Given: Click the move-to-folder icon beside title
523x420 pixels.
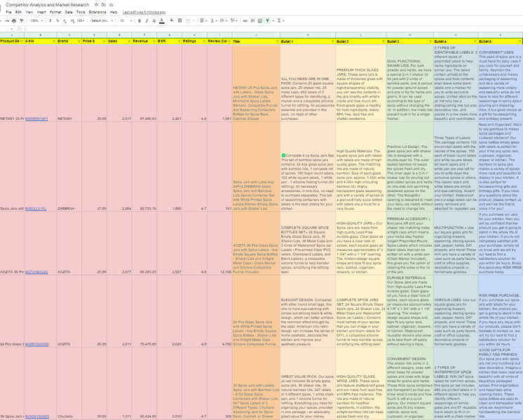Looking at the screenshot, I should pyautogui.click(x=104, y=5).
